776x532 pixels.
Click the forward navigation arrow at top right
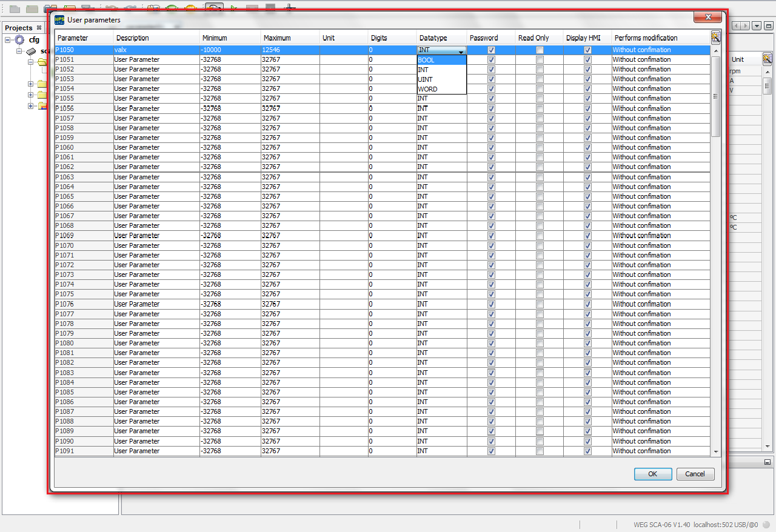745,25
